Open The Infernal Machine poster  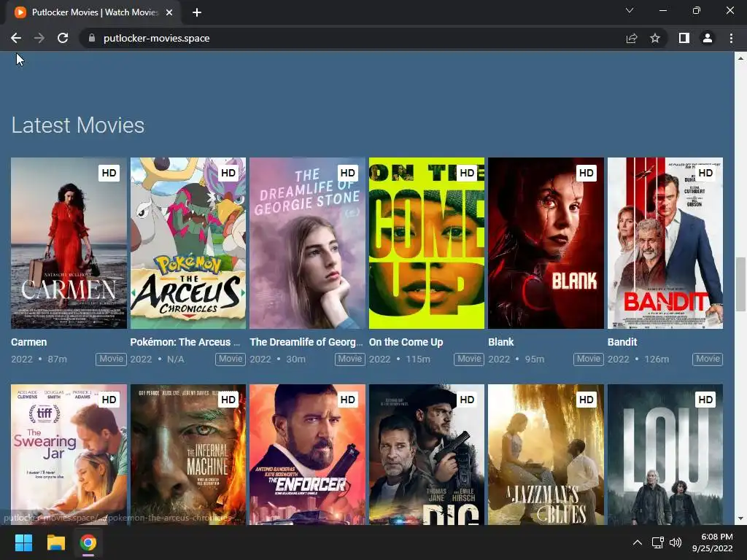coord(188,455)
